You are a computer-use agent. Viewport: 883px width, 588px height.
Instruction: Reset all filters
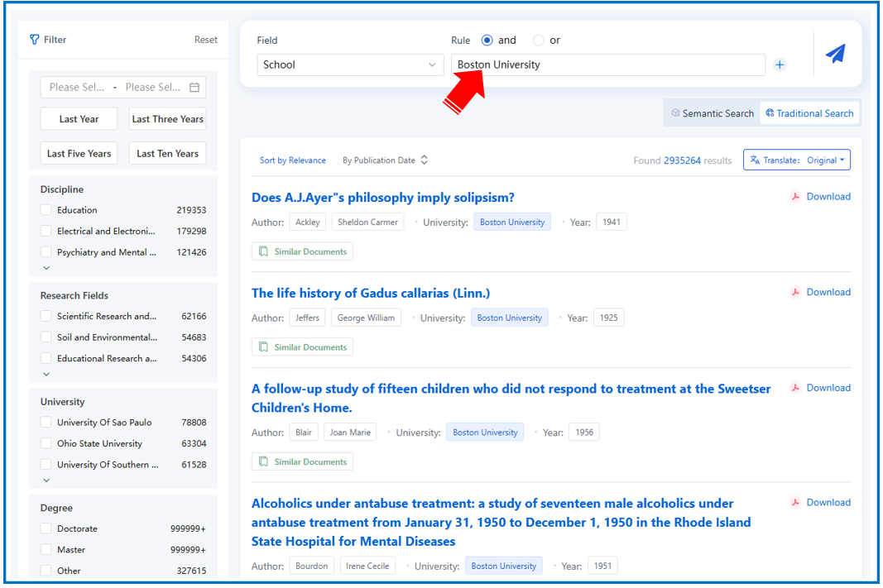pos(206,40)
